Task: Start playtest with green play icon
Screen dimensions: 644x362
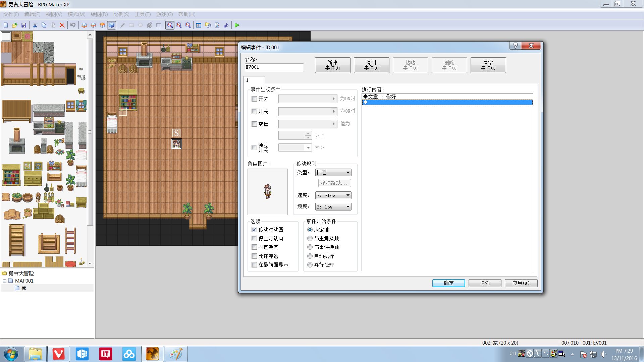Action: pos(237,25)
